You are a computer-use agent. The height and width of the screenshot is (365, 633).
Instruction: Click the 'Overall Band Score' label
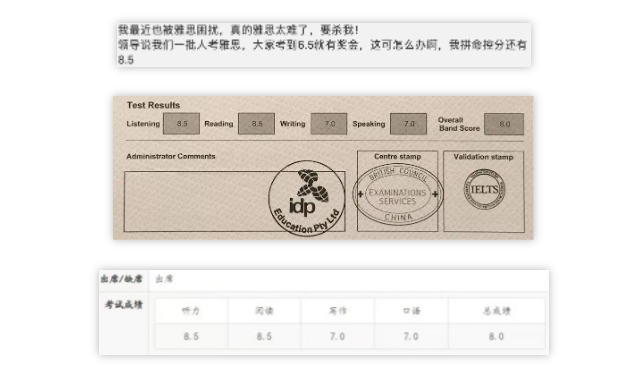459,124
